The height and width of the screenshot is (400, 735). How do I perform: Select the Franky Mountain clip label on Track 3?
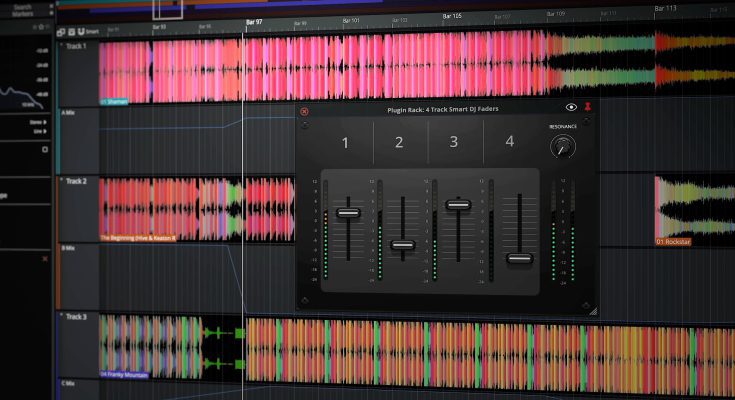tap(124, 374)
